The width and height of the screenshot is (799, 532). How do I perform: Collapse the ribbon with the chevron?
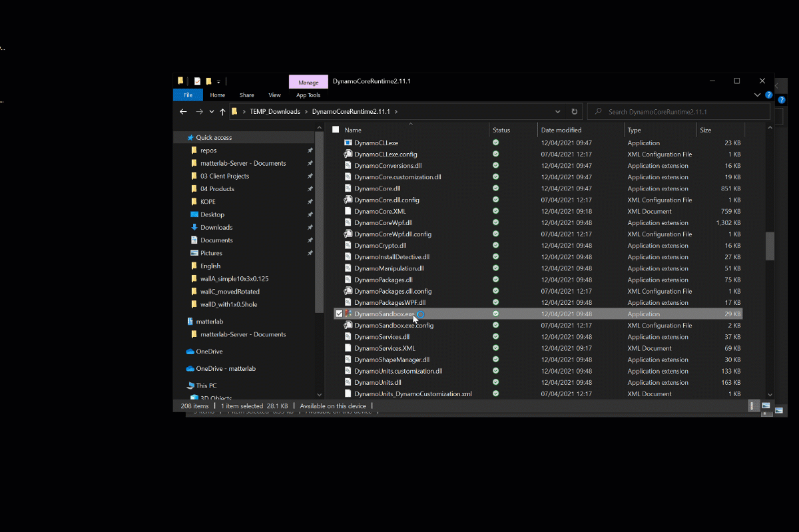point(756,95)
